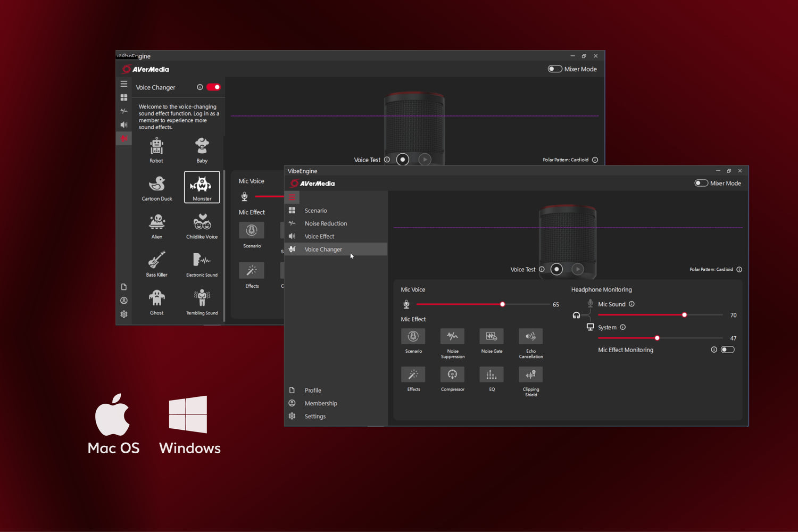The height and width of the screenshot is (532, 798).
Task: Click the Polar Pattern: Cardioid label in back window
Action: (566, 160)
